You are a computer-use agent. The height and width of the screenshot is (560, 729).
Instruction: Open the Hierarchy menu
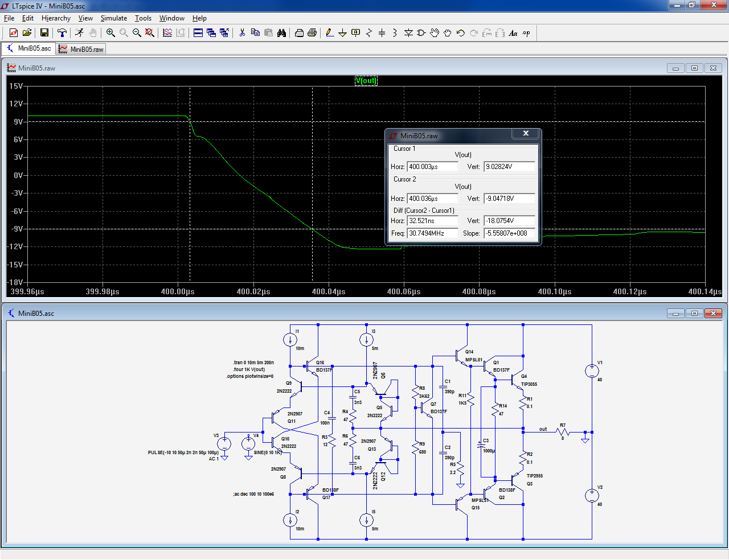(x=56, y=18)
